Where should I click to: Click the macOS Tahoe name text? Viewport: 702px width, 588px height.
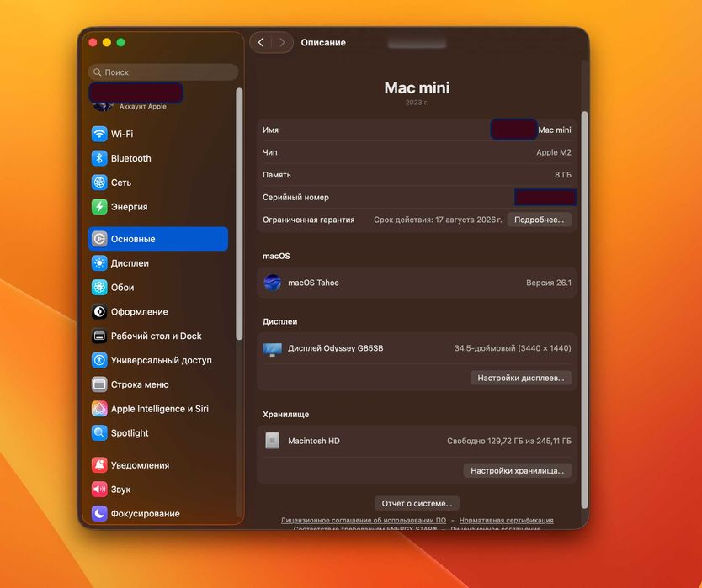[313, 283]
